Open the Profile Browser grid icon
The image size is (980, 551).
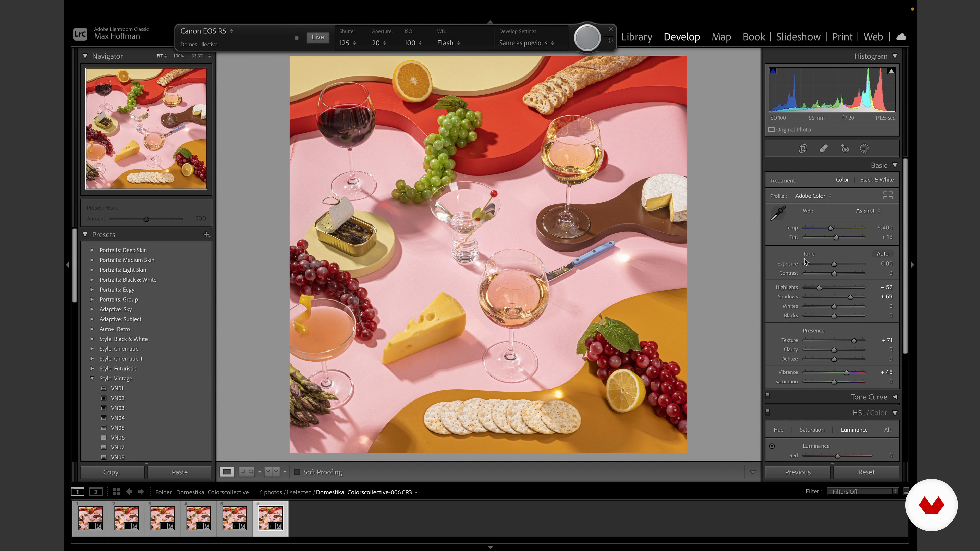pyautogui.click(x=888, y=195)
